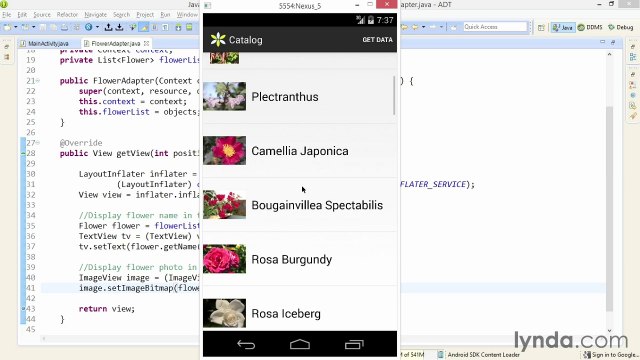Tap the Camellia Japonica thumbnail
This screenshot has width=640, height=360.
coord(224,151)
